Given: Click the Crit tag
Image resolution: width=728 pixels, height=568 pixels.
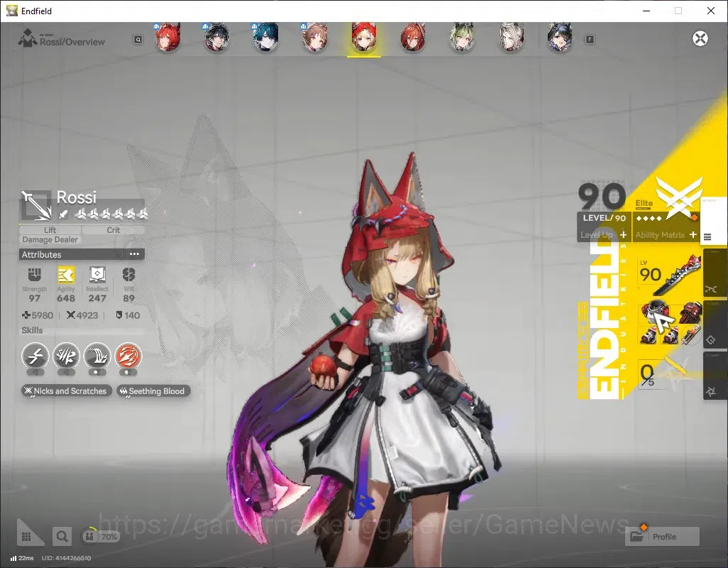Looking at the screenshot, I should coord(114,230).
